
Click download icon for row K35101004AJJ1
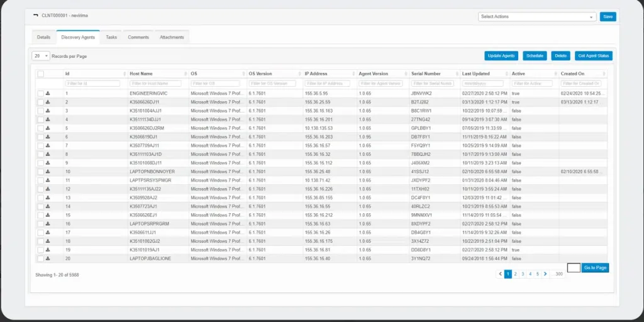tap(48, 111)
